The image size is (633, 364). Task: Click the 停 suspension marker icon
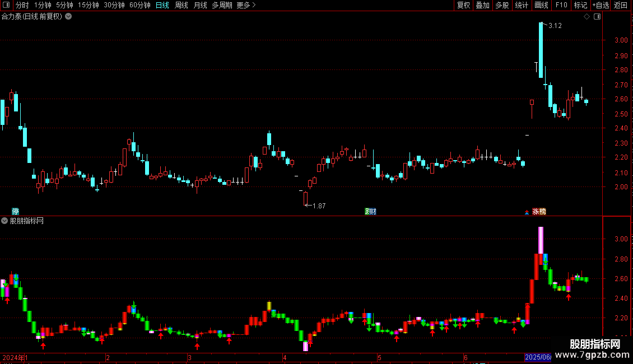point(15,212)
